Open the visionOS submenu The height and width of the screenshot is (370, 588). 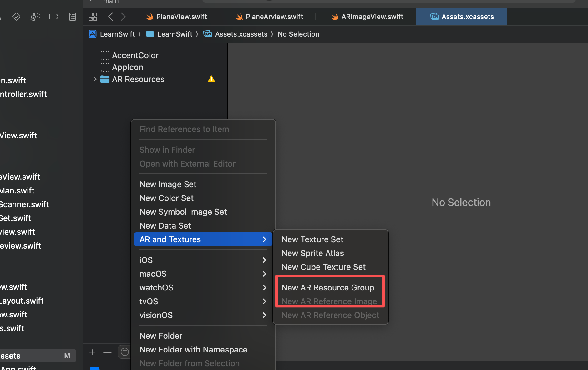tap(203, 315)
